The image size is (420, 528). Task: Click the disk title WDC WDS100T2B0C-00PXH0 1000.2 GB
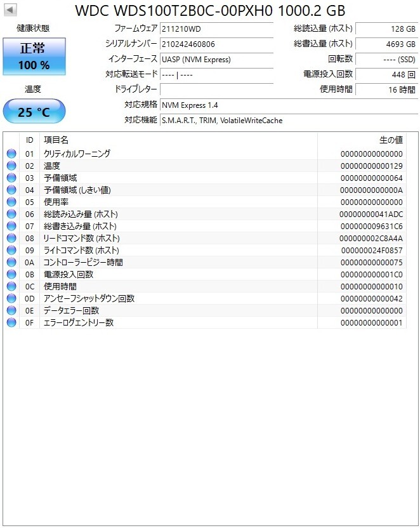[x=210, y=11]
